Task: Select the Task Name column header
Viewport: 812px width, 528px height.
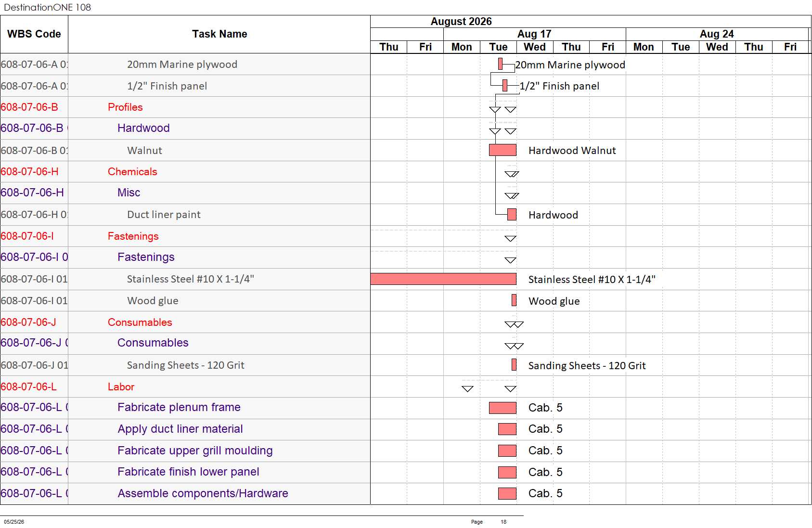Action: click(219, 34)
